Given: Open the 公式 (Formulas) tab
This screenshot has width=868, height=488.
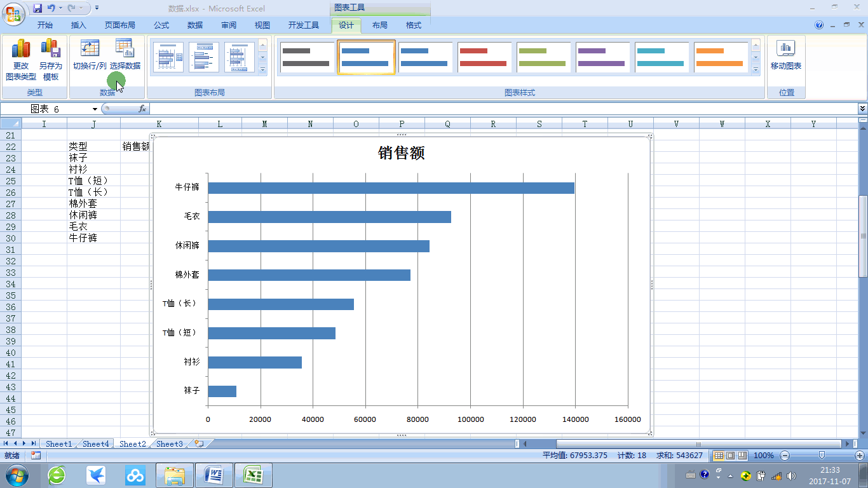Looking at the screenshot, I should 161,25.
